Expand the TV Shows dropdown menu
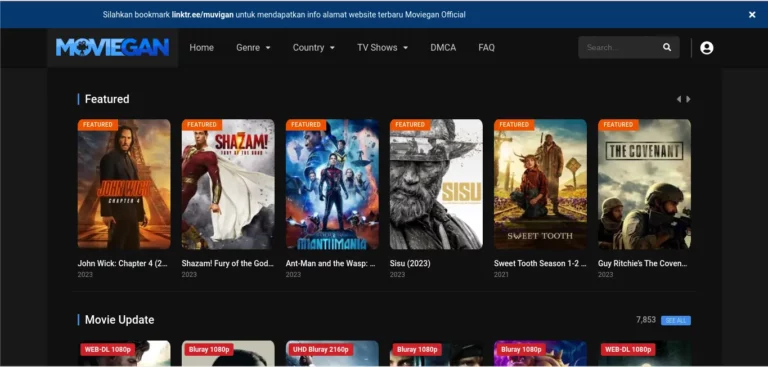The height and width of the screenshot is (367, 768). 383,48
